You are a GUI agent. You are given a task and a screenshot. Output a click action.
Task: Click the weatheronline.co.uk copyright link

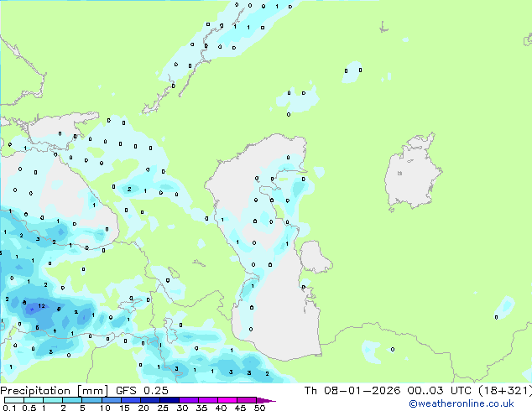coord(462,403)
